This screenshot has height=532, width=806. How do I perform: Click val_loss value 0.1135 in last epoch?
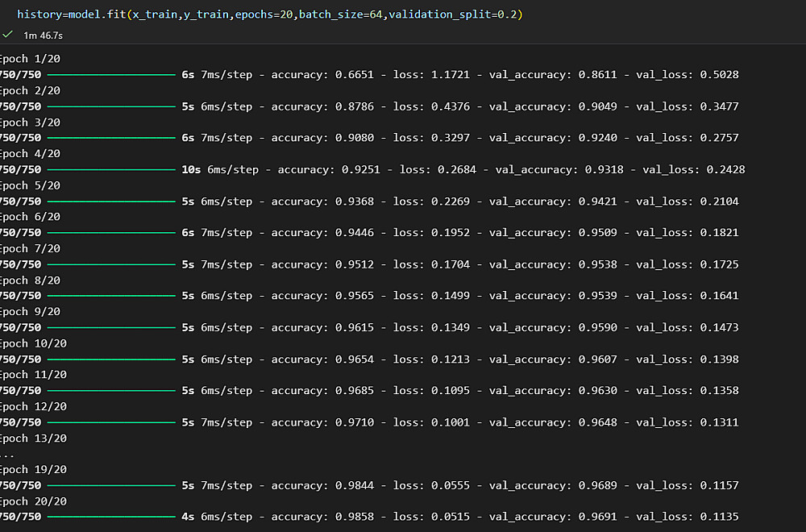point(719,517)
